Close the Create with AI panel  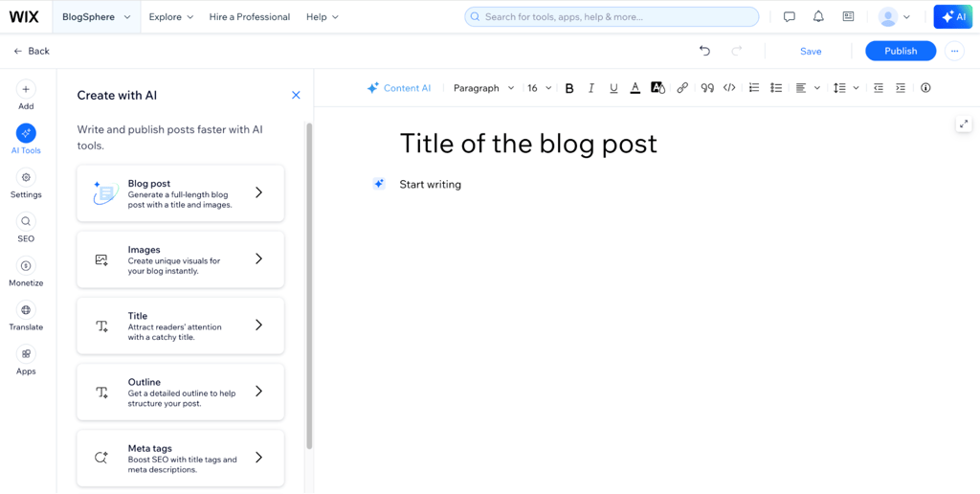(297, 95)
